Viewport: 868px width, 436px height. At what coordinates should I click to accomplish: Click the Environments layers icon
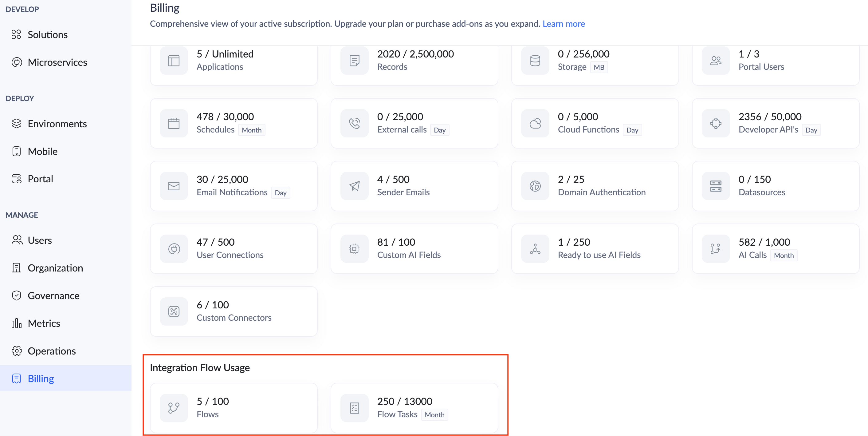(17, 123)
